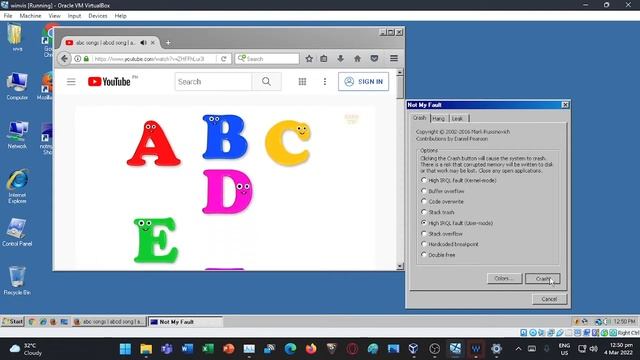
Task: Click Cancel in Not My Fault dialog
Action: click(x=549, y=299)
